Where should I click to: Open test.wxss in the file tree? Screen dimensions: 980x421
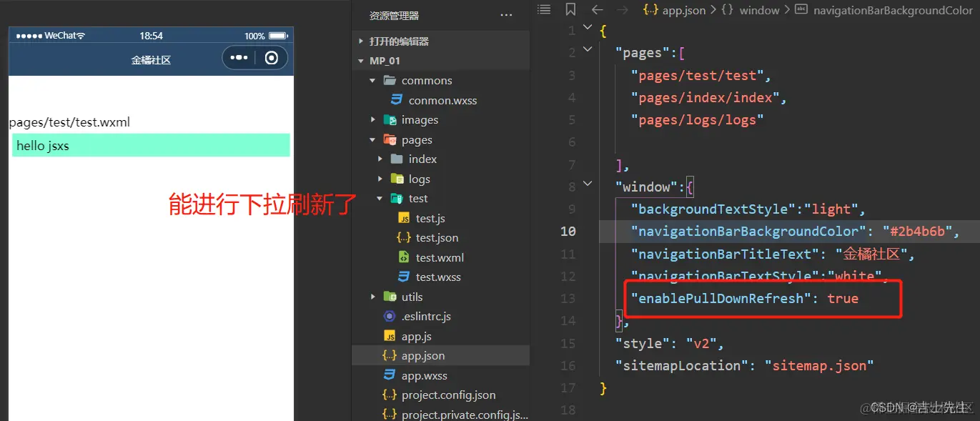pos(438,277)
